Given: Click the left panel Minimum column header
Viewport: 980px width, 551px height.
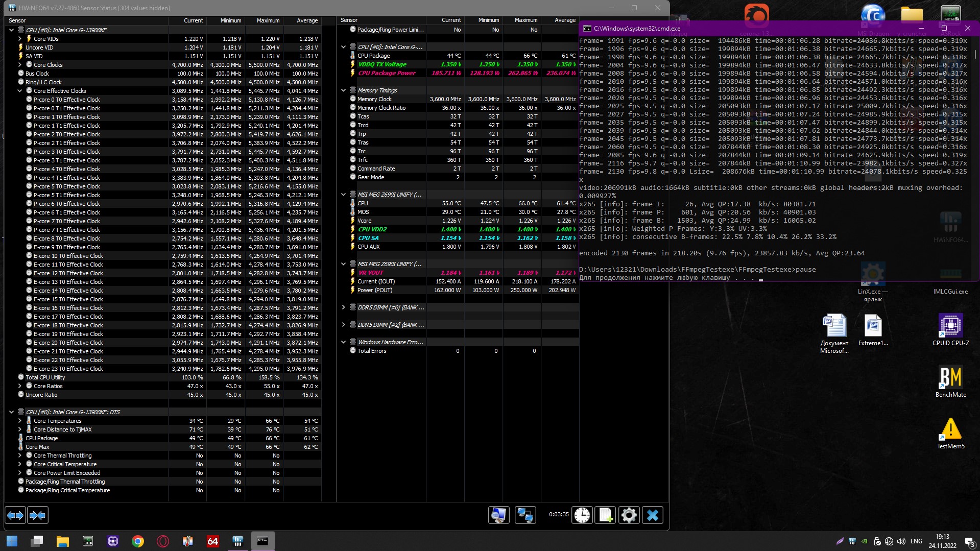Looking at the screenshot, I should 226,20.
